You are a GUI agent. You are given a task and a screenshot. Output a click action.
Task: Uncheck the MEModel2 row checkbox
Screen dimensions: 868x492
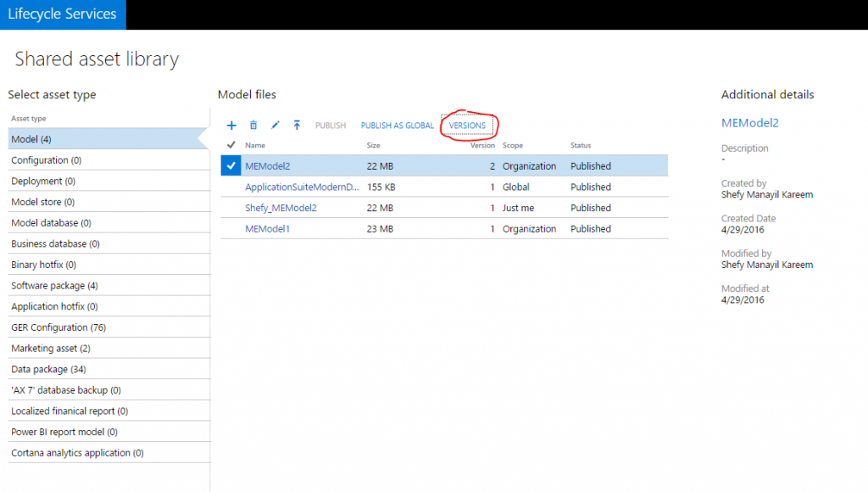[x=231, y=166]
